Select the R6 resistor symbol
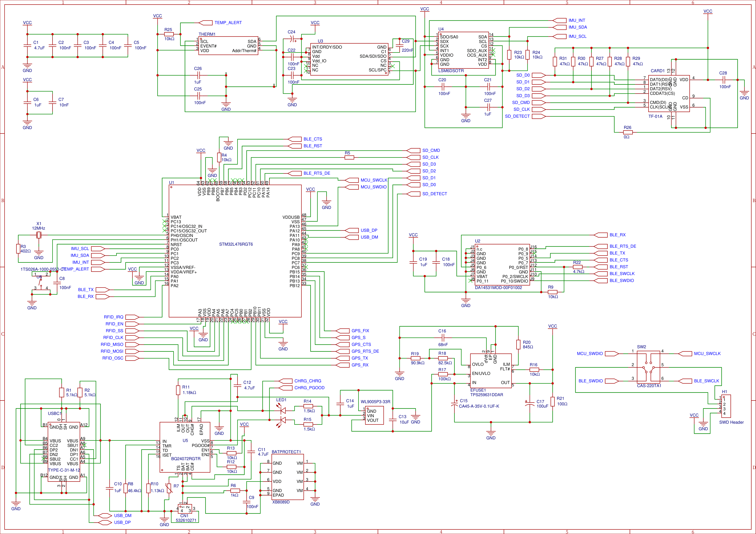 (235, 491)
